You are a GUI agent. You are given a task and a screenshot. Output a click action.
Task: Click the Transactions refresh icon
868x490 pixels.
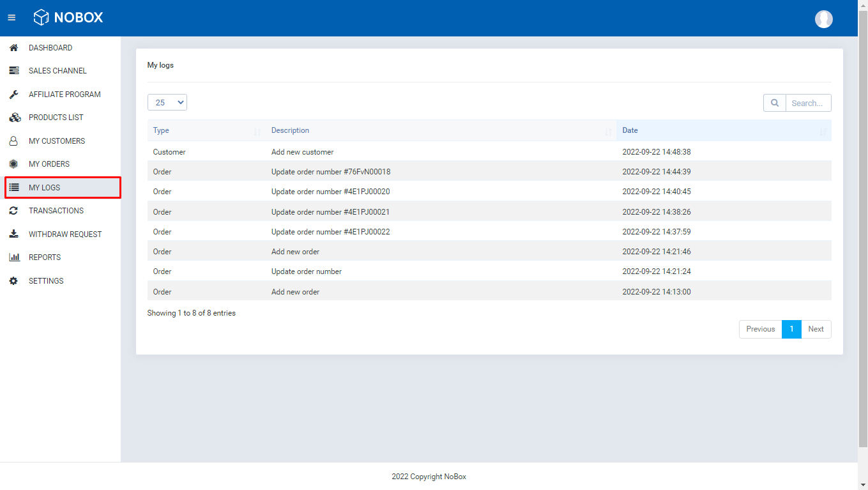pyautogui.click(x=13, y=211)
